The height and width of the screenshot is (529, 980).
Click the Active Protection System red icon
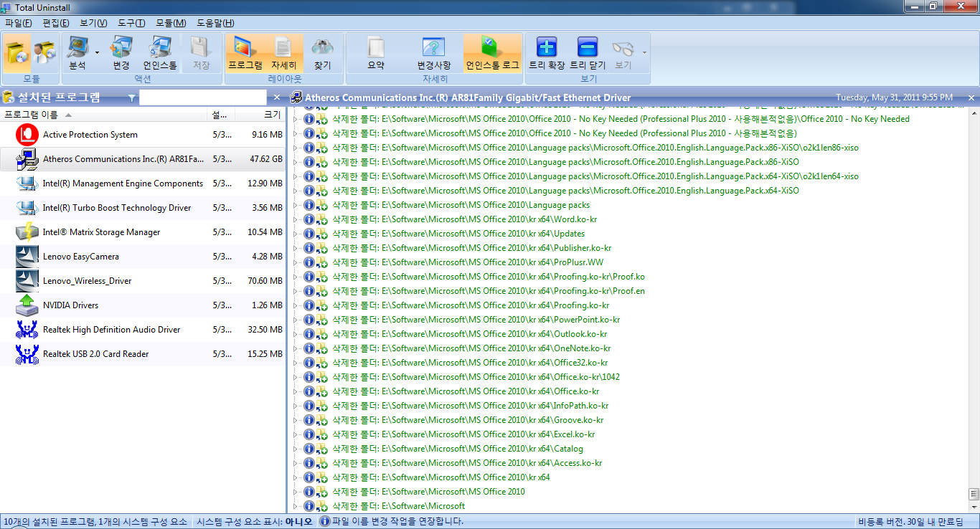tap(27, 135)
